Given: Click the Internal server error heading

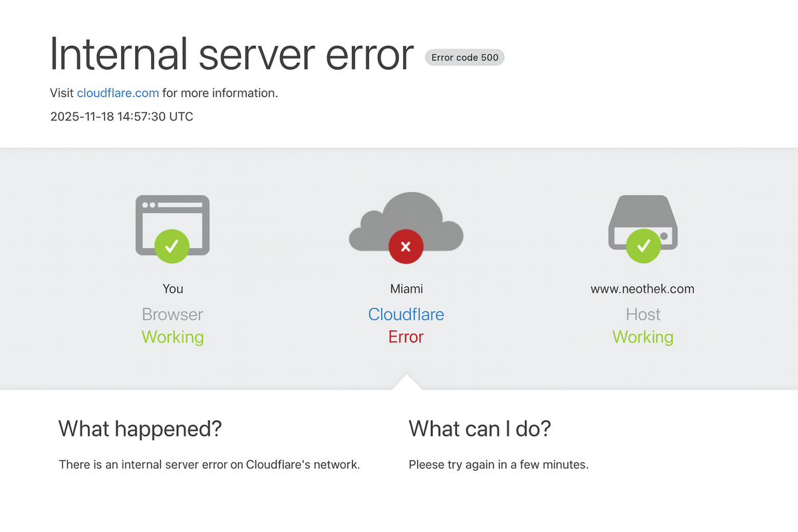Looking at the screenshot, I should point(231,55).
